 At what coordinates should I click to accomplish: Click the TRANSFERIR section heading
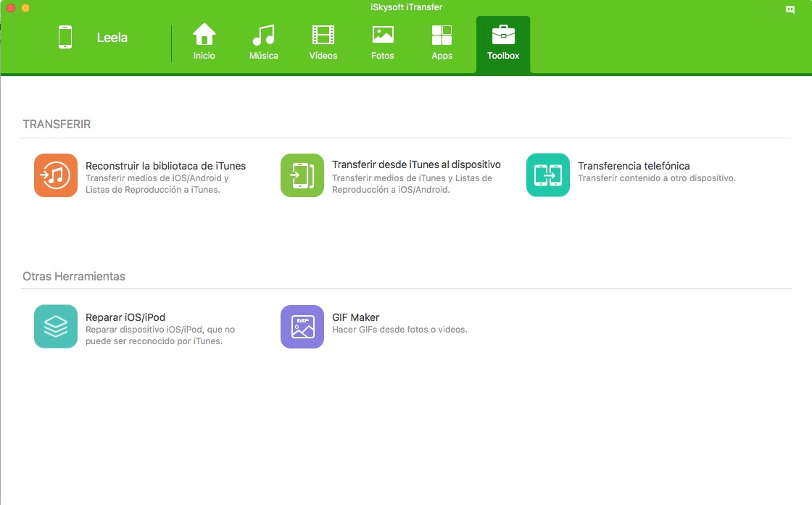coord(57,124)
